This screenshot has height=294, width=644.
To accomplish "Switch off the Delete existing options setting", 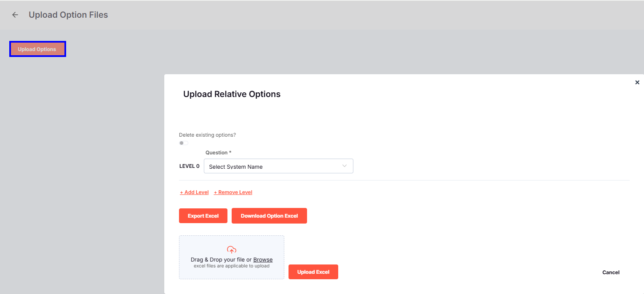I will 183,143.
